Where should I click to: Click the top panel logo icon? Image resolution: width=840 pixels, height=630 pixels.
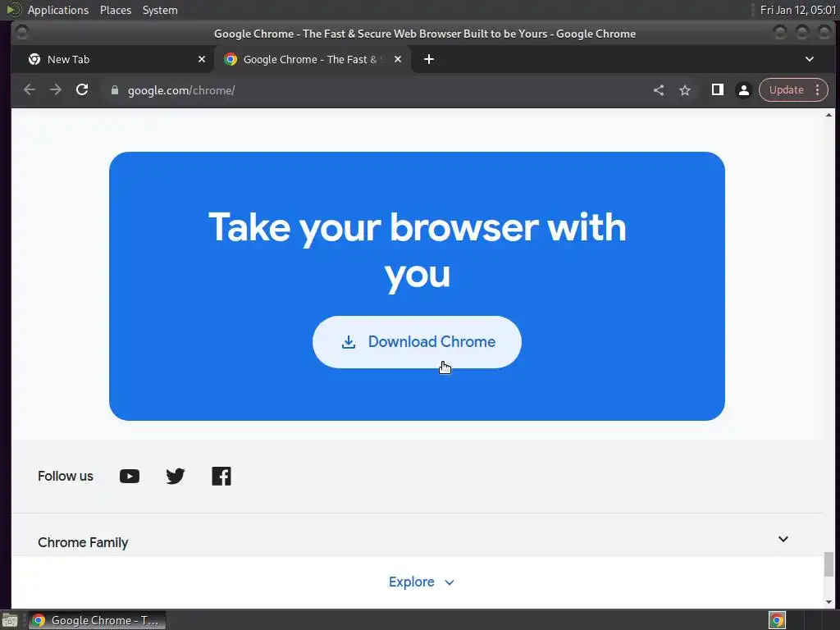click(x=13, y=10)
